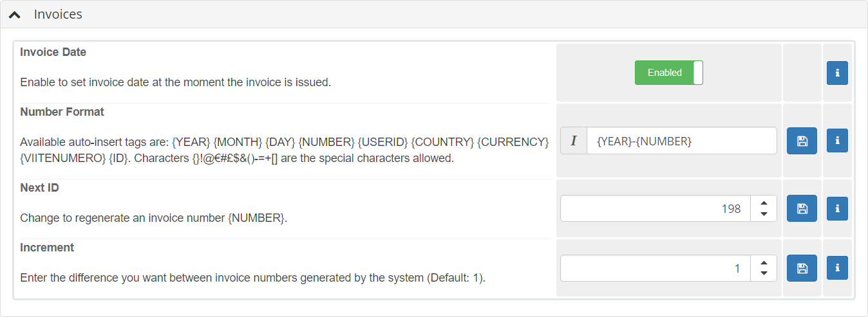Save the Next ID value
This screenshot has height=317, width=868.
click(802, 208)
